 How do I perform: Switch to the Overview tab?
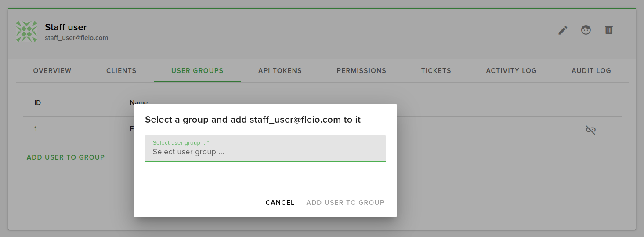click(x=52, y=71)
